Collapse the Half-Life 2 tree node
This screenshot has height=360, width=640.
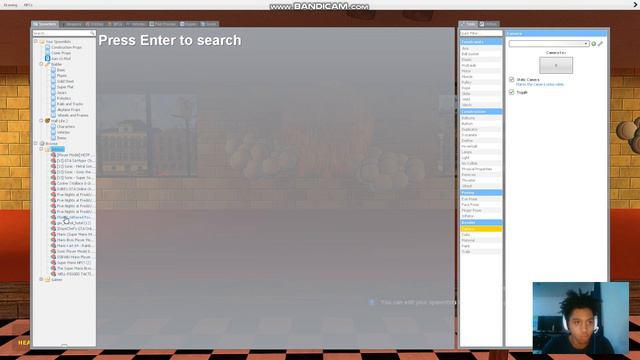point(41,121)
